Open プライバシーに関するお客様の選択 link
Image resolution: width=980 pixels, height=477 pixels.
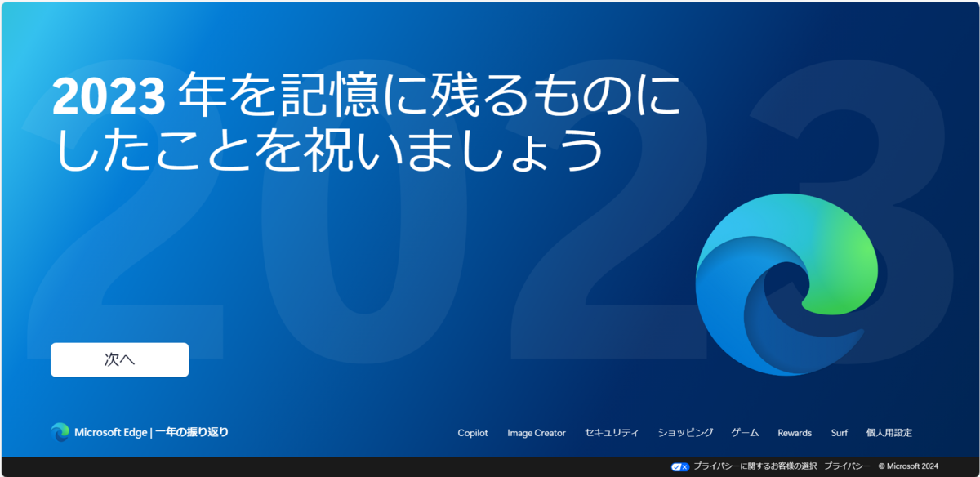click(755, 466)
